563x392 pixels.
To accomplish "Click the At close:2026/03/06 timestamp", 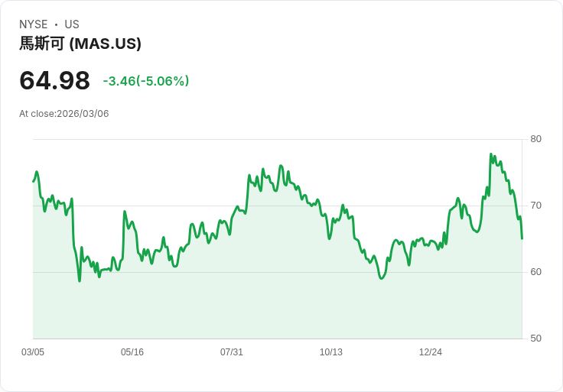I will [64, 114].
